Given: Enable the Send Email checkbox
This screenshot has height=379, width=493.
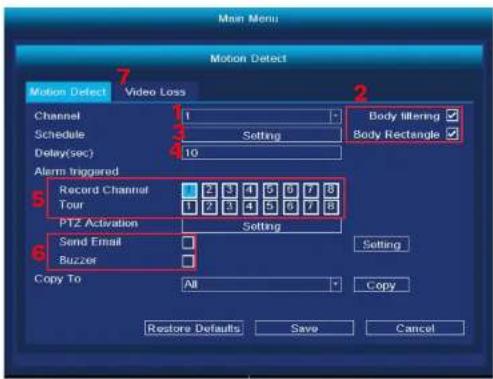Looking at the screenshot, I should pos(188,243).
